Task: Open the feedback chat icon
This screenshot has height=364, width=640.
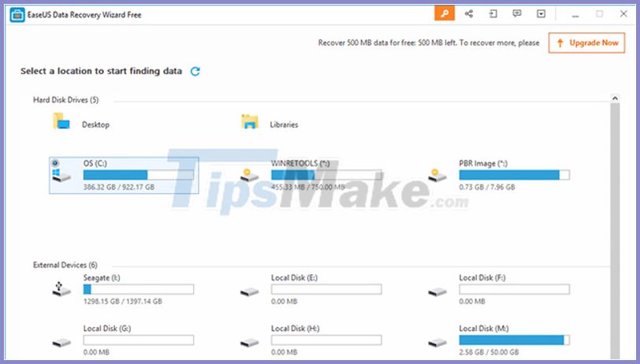Action: coord(517,14)
